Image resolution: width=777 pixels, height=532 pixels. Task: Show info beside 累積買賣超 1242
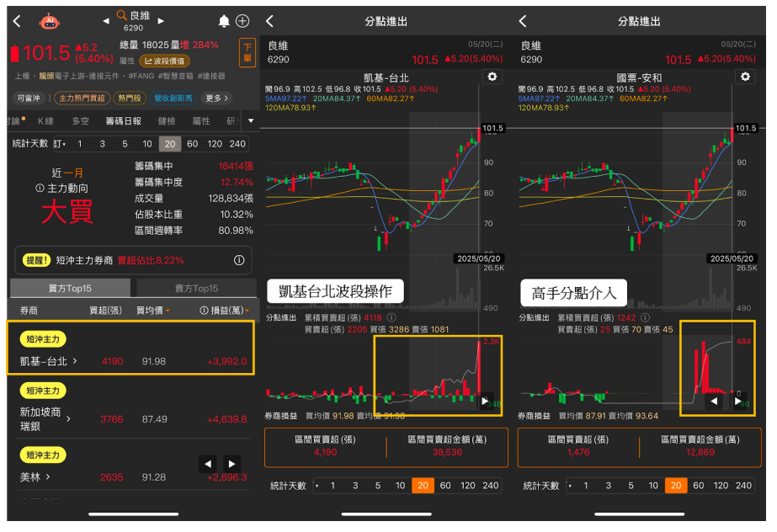pos(645,317)
